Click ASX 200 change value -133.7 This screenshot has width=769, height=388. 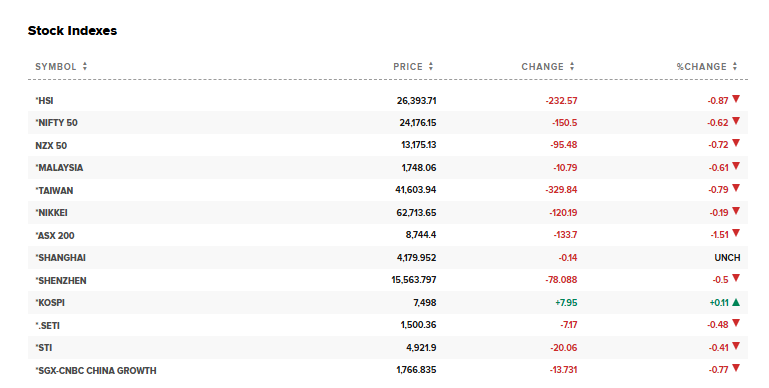565,235
